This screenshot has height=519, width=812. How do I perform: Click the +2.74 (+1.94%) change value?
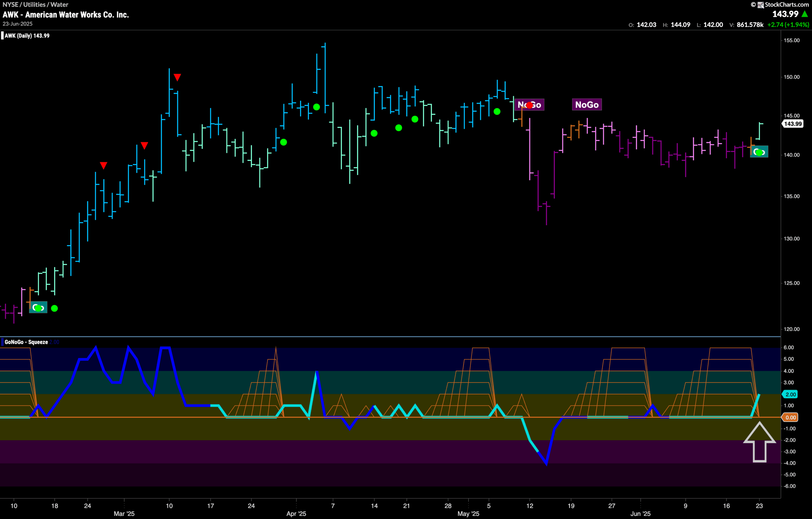(788, 25)
